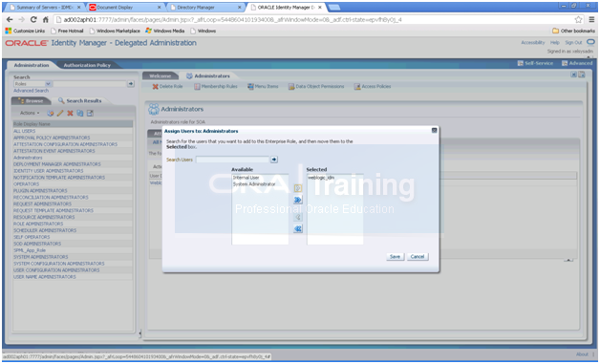600x364 pixels.
Task: Click the Advanced Search link
Action: pos(31,91)
